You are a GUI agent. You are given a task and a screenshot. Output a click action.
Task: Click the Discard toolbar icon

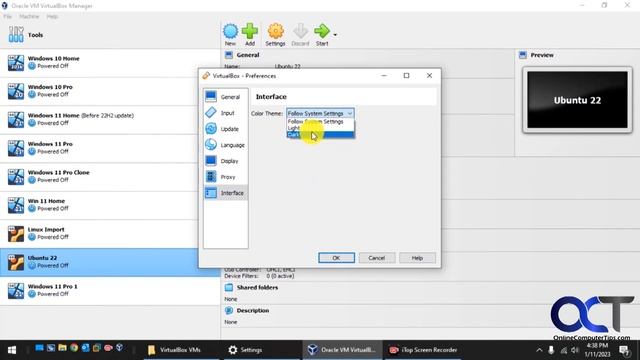pyautogui.click(x=300, y=35)
